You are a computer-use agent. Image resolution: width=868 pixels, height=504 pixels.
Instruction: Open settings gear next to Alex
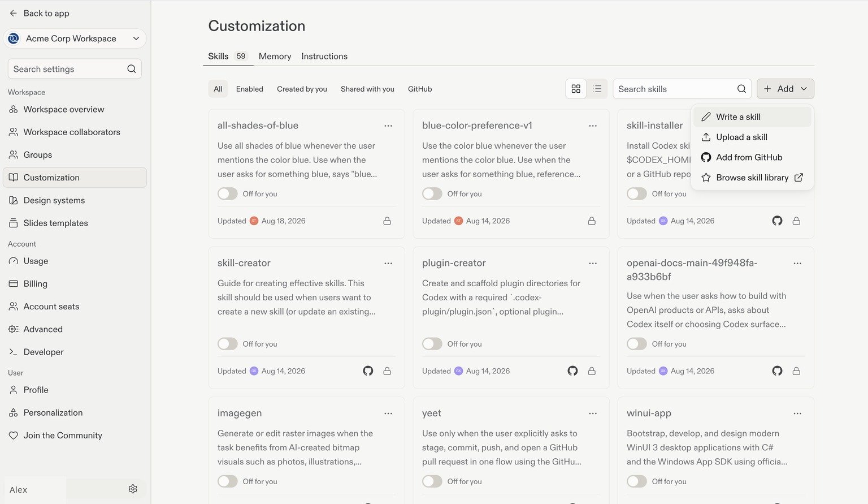(133, 489)
